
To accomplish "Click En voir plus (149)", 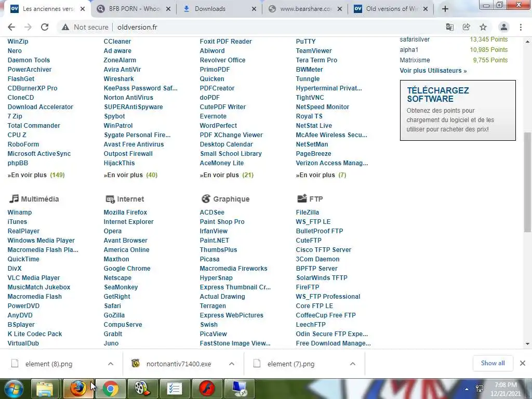I will pos(36,175).
